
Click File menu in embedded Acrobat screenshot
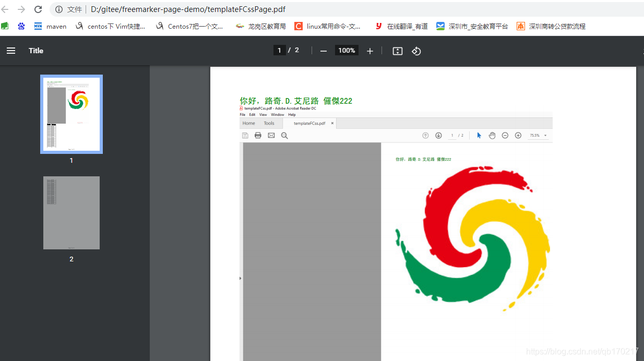click(243, 115)
